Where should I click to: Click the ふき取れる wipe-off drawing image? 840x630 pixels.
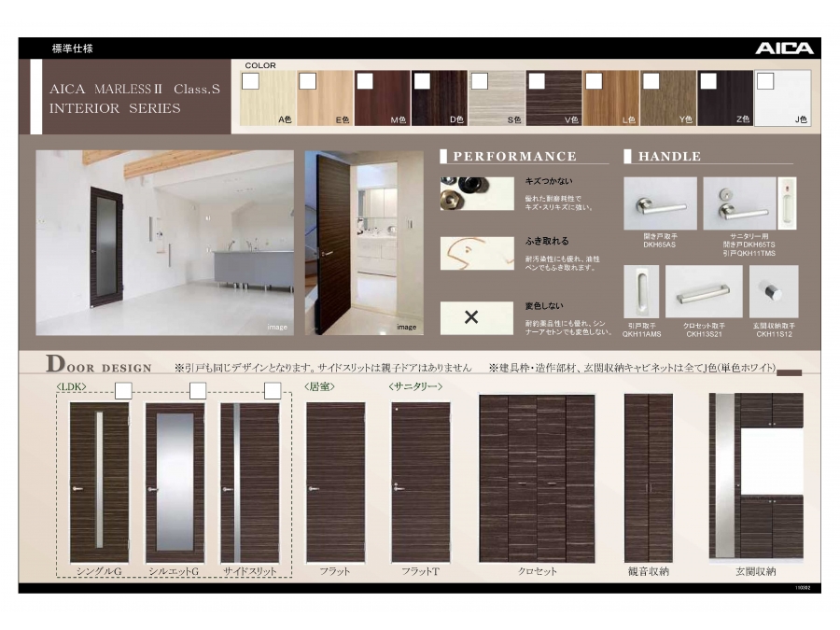[x=477, y=253]
